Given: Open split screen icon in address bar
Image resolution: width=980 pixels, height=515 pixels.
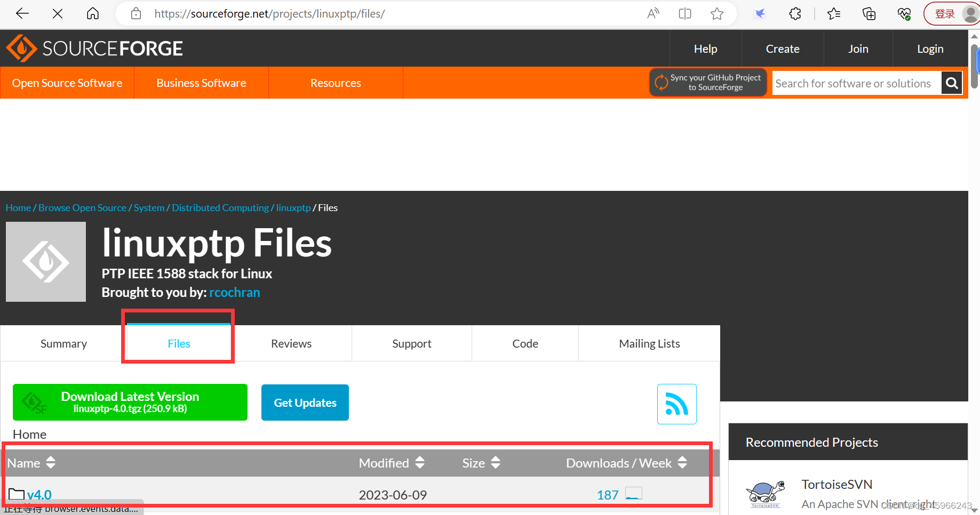Looking at the screenshot, I should [685, 14].
